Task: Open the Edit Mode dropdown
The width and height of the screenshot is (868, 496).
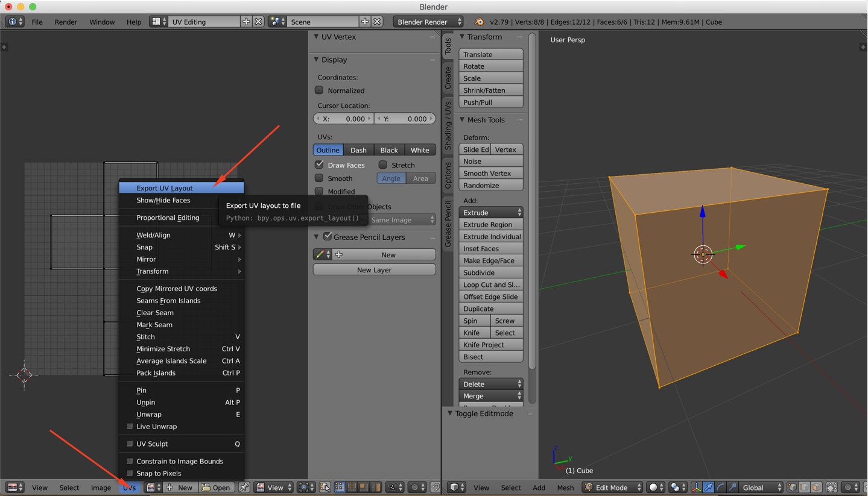Action: [x=613, y=487]
